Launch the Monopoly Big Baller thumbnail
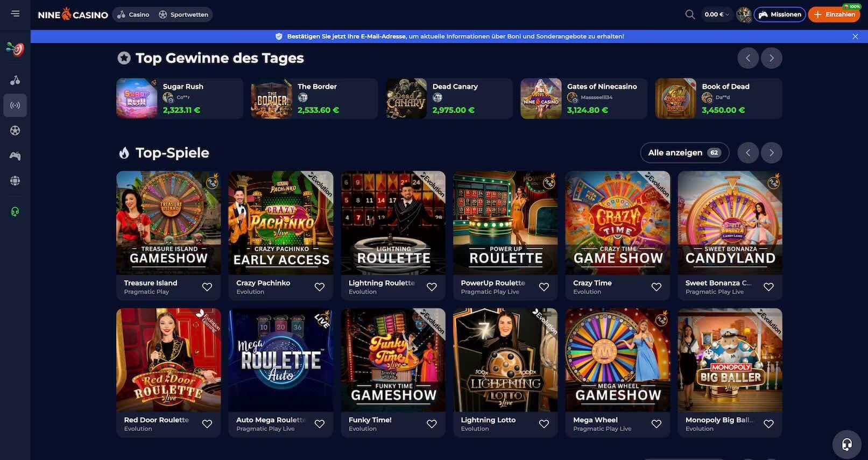 730,360
